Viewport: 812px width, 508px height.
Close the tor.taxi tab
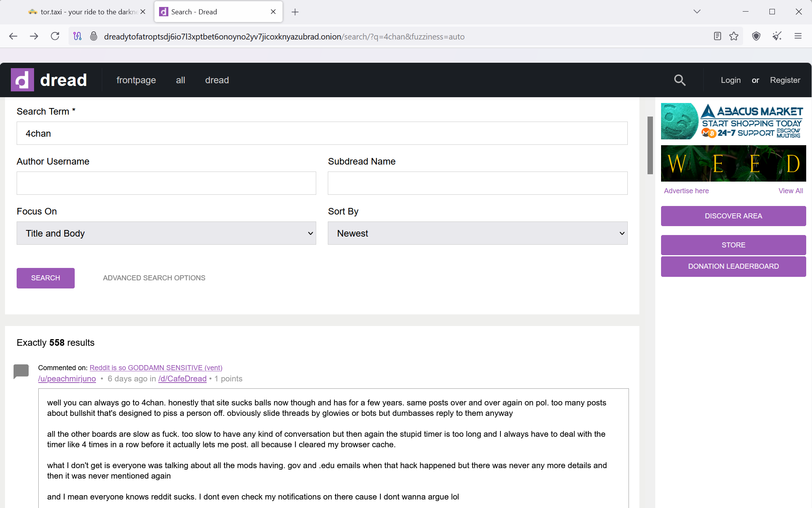(143, 12)
